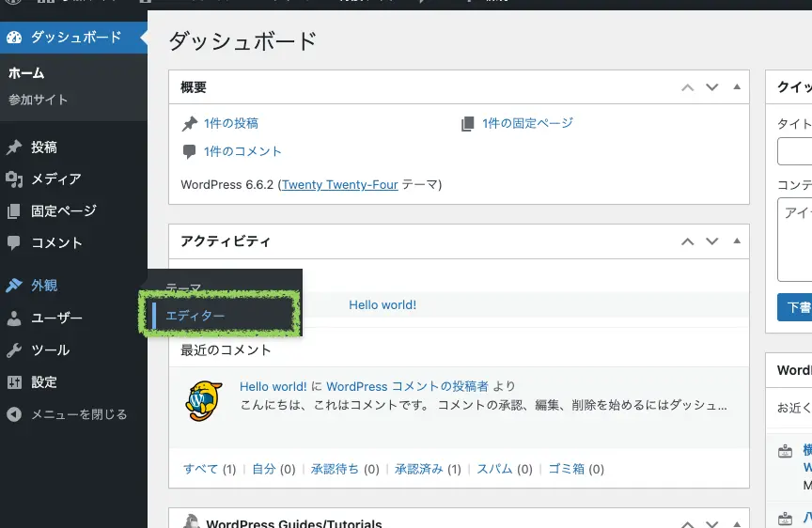Click the quick draft content textarea
812x528 pixels.
pos(795,240)
